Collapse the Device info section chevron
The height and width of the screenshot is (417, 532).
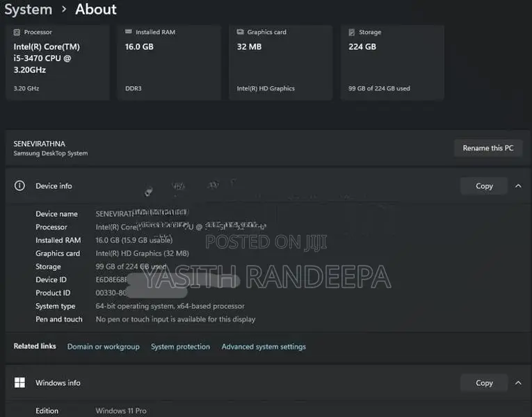pyautogui.click(x=518, y=186)
